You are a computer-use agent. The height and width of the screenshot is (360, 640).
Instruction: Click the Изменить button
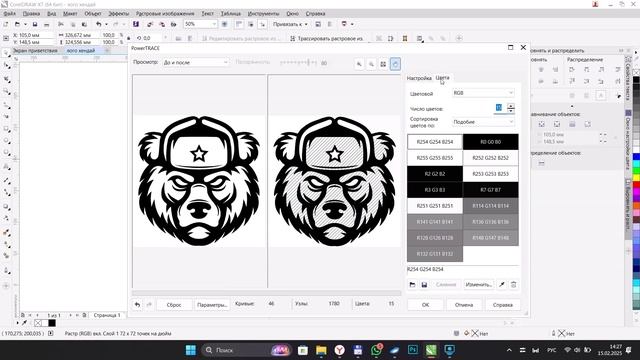point(479,284)
